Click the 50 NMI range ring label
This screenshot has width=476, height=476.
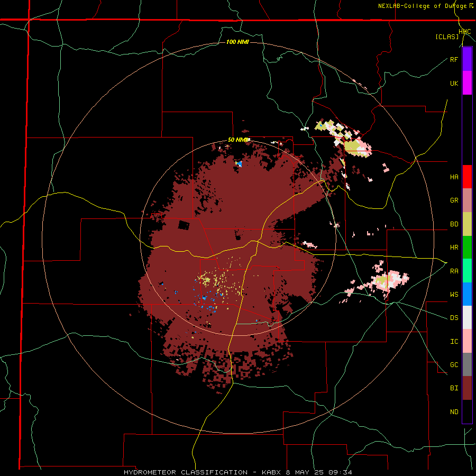[x=239, y=140]
